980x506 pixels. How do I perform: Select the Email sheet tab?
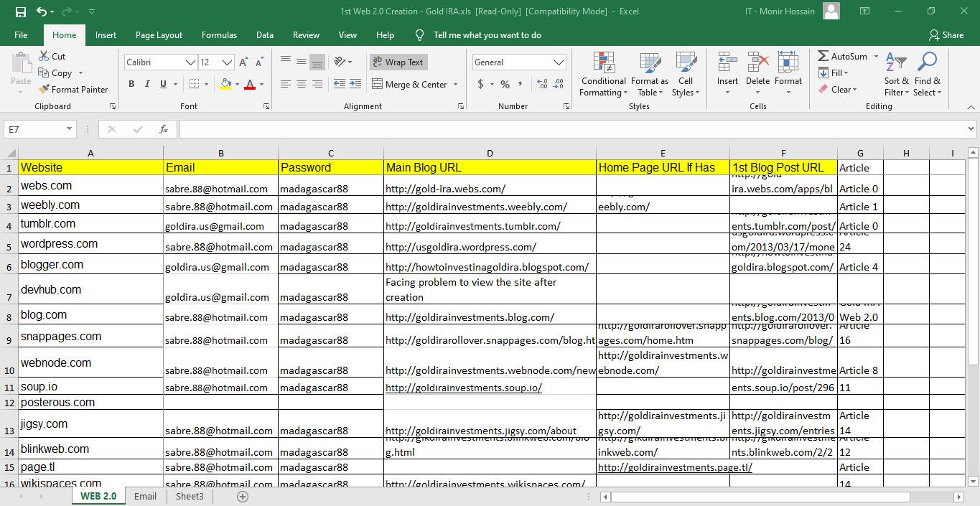coord(145,496)
